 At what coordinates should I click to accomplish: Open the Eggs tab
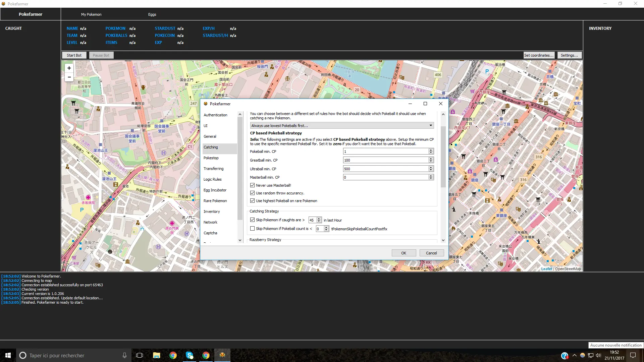(x=152, y=14)
